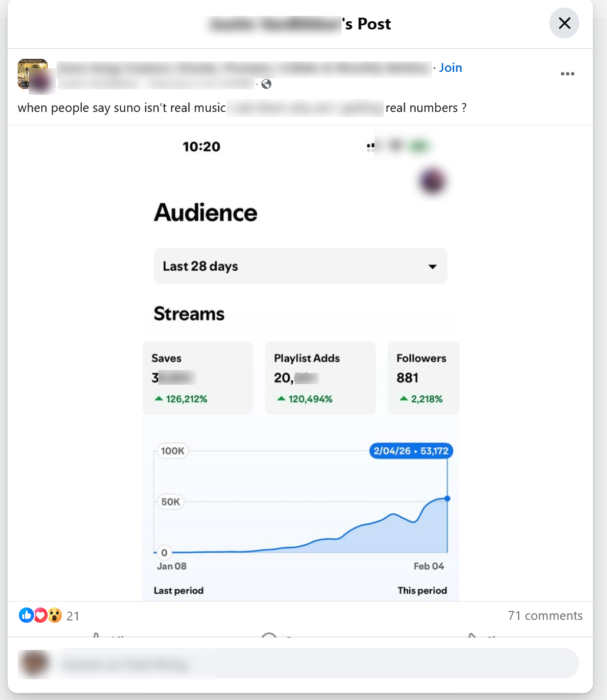Screen dimensions: 607x700
Task: Click the profile avatar in the embedded screenshot
Action: 432,181
